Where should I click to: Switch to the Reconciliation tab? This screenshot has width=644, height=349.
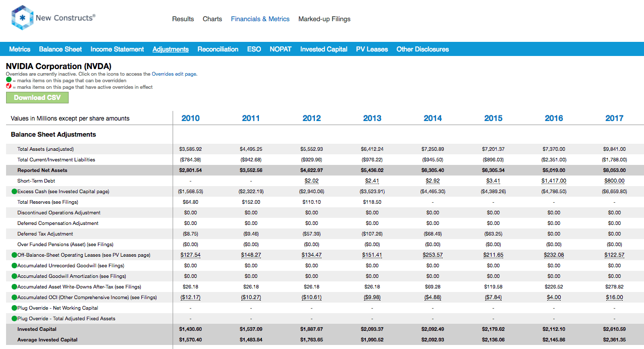pyautogui.click(x=218, y=49)
